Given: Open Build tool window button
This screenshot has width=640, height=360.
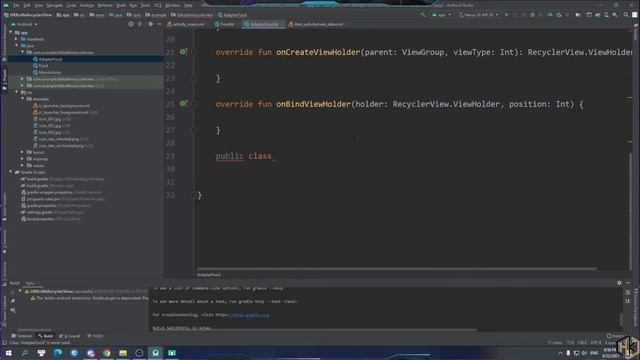Looking at the screenshot, I should (x=45, y=336).
